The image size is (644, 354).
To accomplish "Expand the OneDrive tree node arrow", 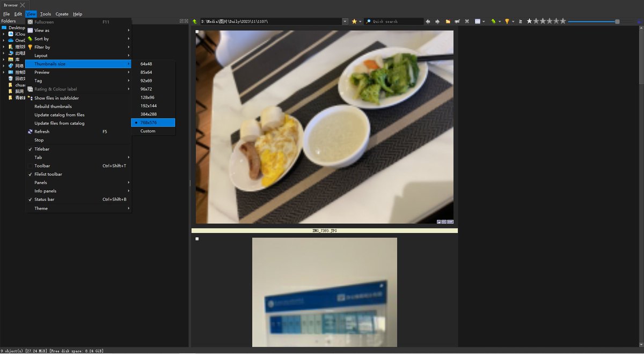I will point(4,40).
